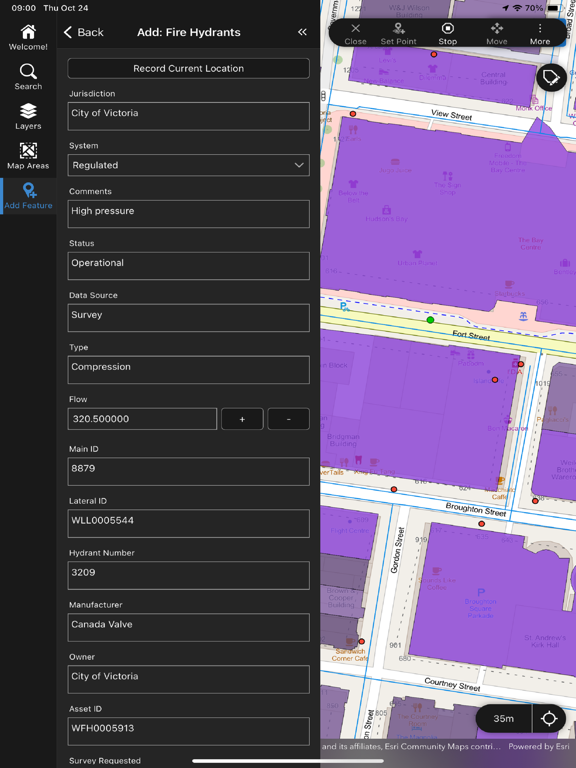This screenshot has height=768, width=576.
Task: Select the Add Feature tab
Action: (x=28, y=196)
